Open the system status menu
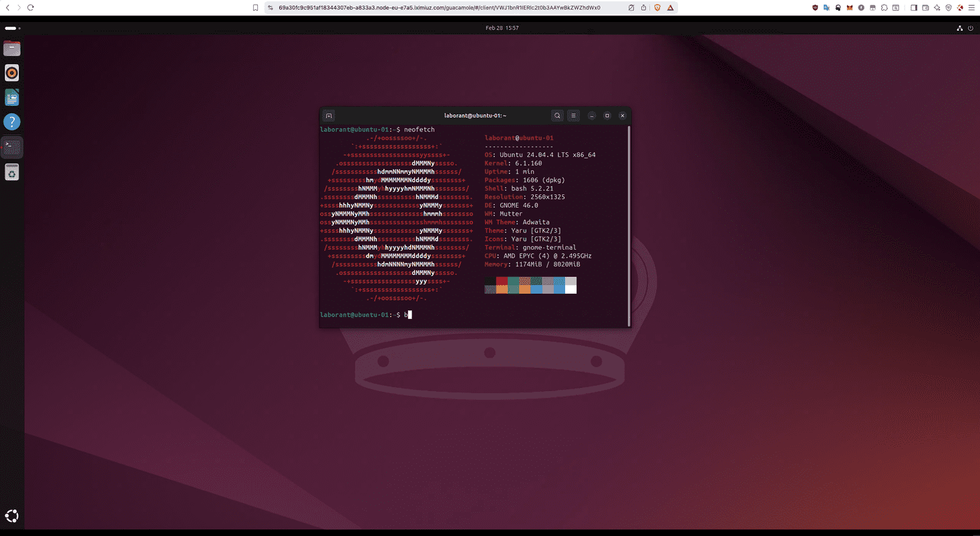The width and height of the screenshot is (980, 536). point(967,28)
